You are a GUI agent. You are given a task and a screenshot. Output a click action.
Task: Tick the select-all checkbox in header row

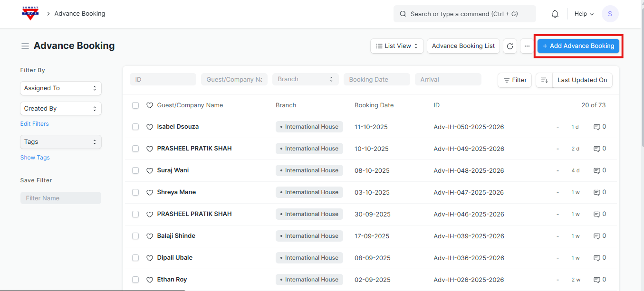[135, 105]
